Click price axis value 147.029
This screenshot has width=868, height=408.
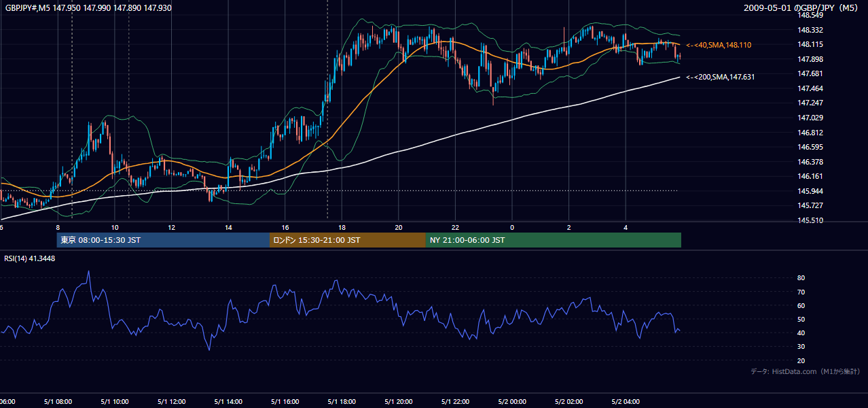tap(810, 118)
